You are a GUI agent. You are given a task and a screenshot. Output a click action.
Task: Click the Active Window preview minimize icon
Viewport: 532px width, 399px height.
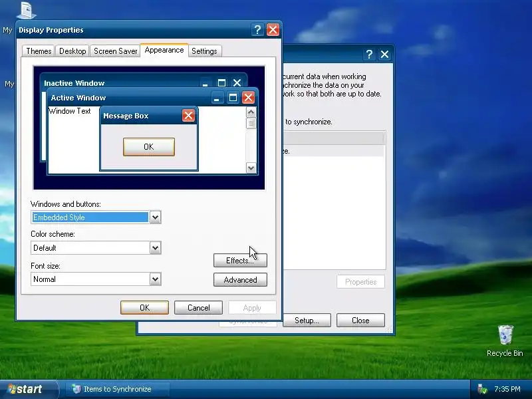(x=217, y=98)
